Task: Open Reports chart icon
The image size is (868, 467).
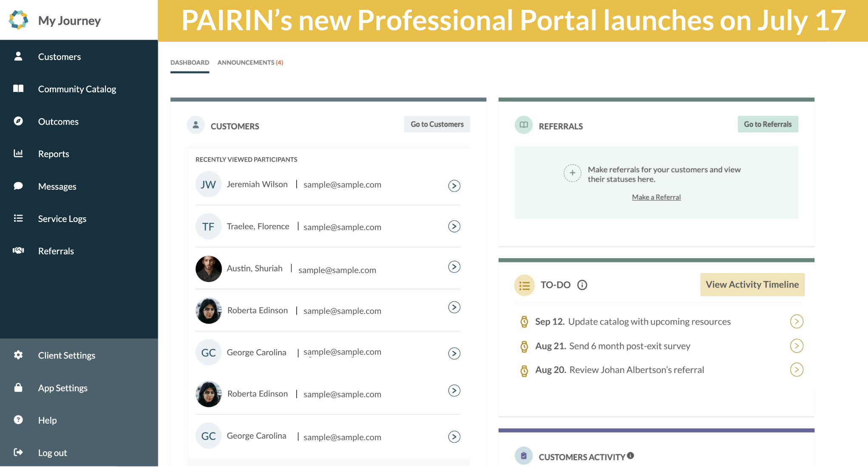Action: pyautogui.click(x=18, y=154)
